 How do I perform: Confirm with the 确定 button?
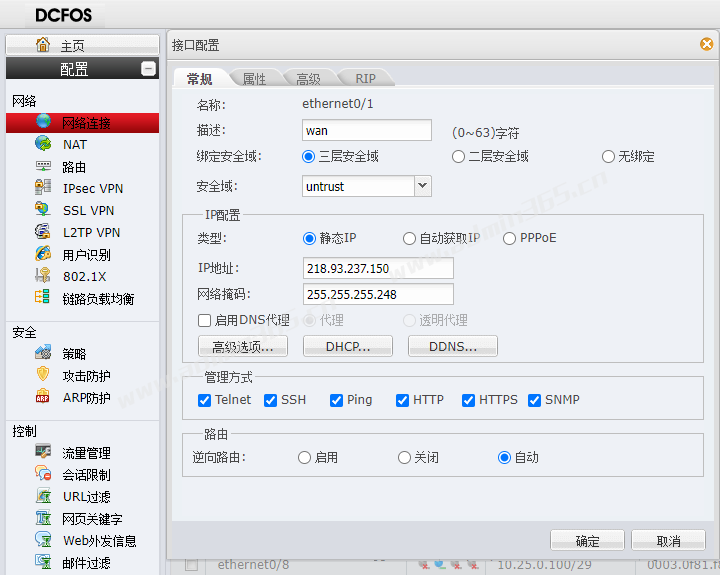[x=587, y=540]
